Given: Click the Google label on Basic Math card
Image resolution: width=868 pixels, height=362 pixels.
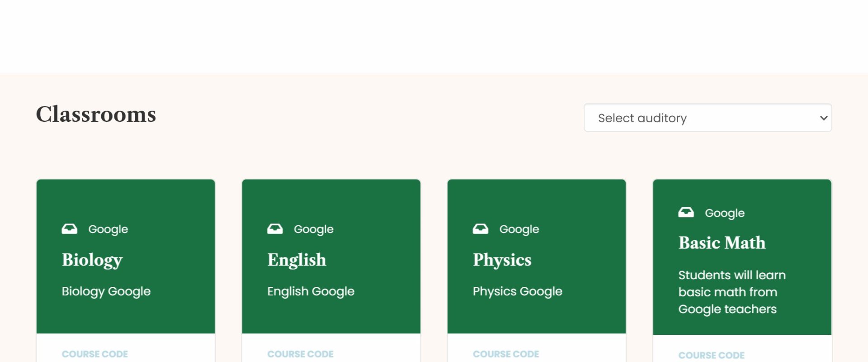Looking at the screenshot, I should (x=724, y=213).
